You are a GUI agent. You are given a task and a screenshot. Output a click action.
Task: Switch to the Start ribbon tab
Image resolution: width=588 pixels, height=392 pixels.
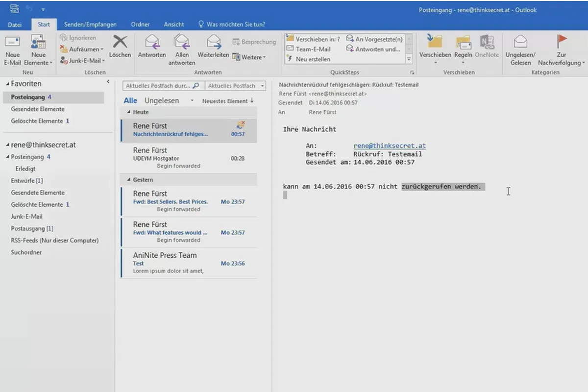point(44,24)
